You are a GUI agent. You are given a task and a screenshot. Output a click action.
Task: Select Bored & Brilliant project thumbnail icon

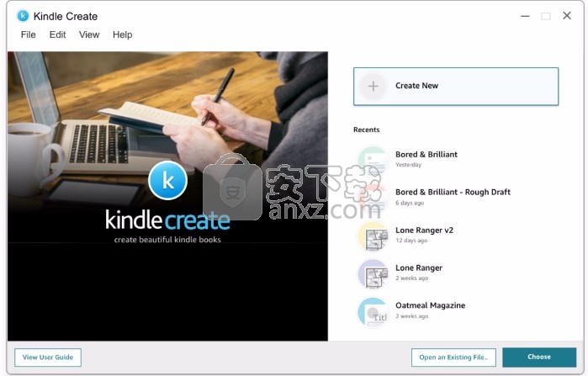(x=372, y=160)
